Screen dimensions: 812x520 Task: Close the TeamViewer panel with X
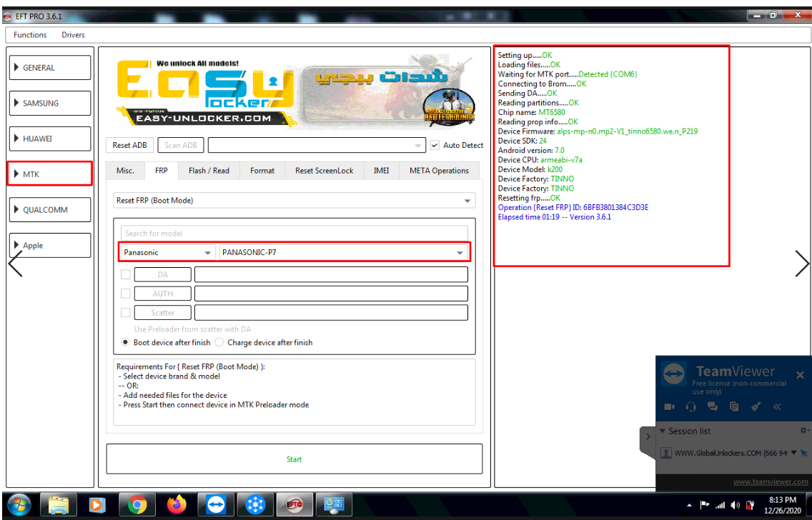point(800,374)
